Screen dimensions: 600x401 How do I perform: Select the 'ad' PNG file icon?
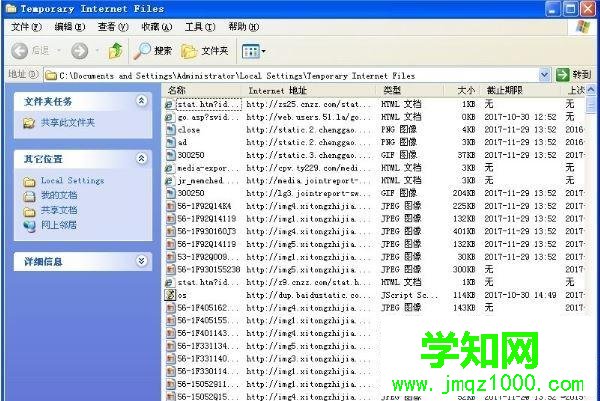tap(170, 142)
